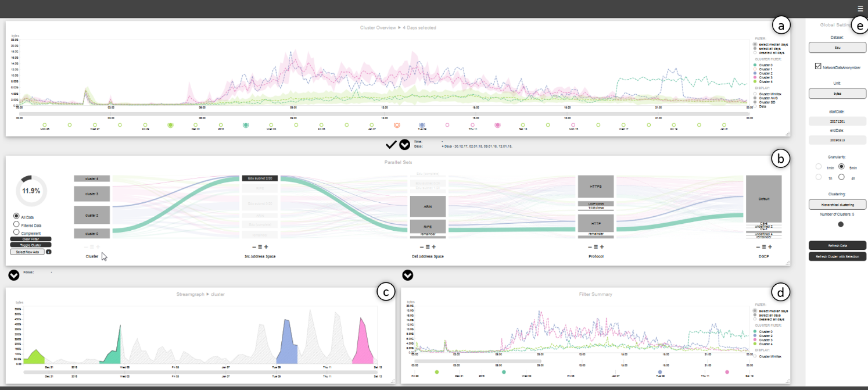Screen dimensions: 868x390
Task: Click the plus icon beside Select New Axis
Action: click(48, 252)
